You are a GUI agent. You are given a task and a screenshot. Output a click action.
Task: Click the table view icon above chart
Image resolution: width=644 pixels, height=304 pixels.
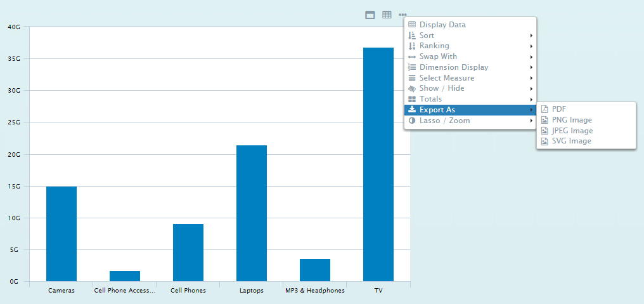tap(387, 15)
